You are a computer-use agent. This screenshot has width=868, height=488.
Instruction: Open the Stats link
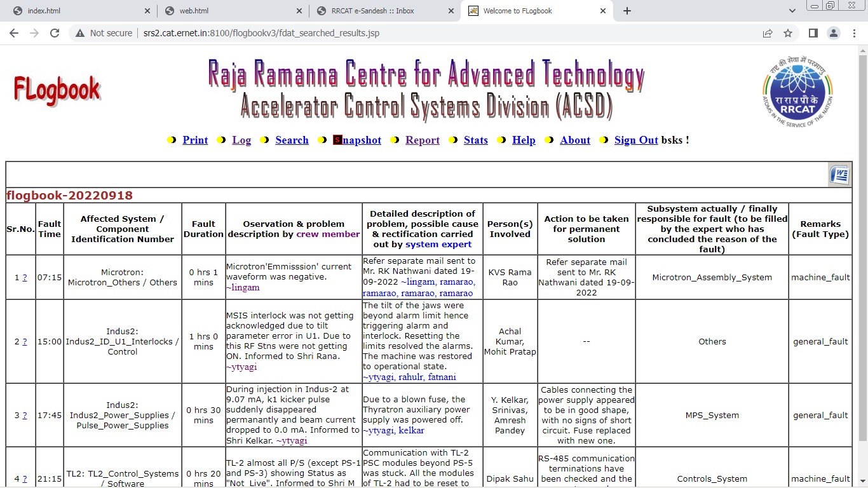click(x=476, y=140)
